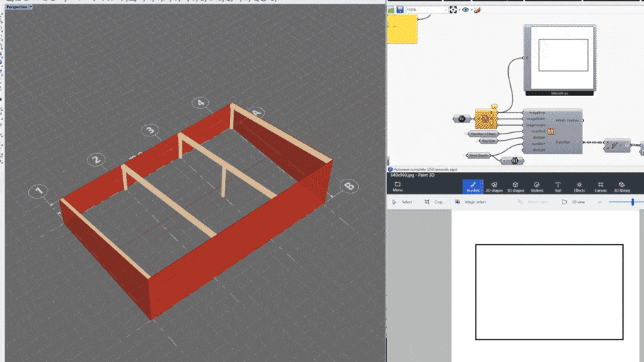Select grid bubble A in Rhino viewport
Image resolution: width=644 pixels, height=362 pixels.
[x=256, y=112]
